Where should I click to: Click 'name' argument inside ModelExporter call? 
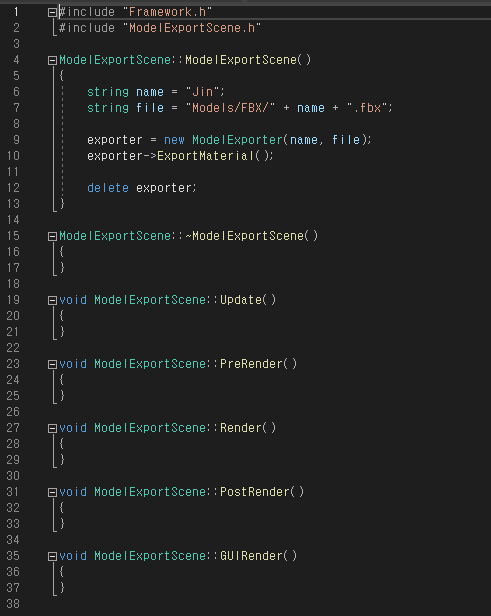click(x=304, y=140)
